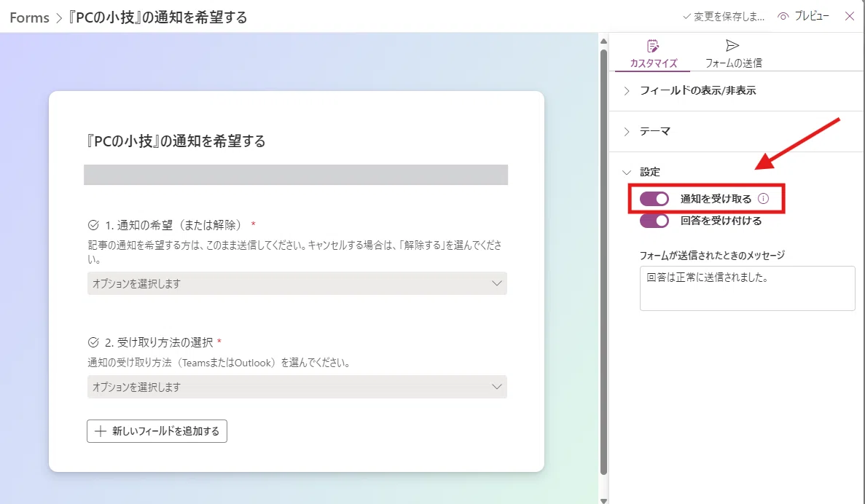
Task: Click breadcrumb title 『PCの小技』の通知を希望する
Action: coord(158,17)
